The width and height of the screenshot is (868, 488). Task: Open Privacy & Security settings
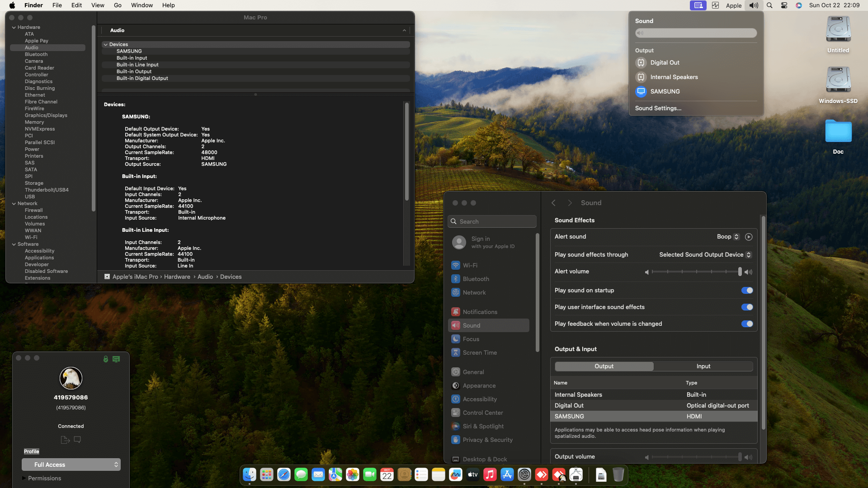(490, 440)
